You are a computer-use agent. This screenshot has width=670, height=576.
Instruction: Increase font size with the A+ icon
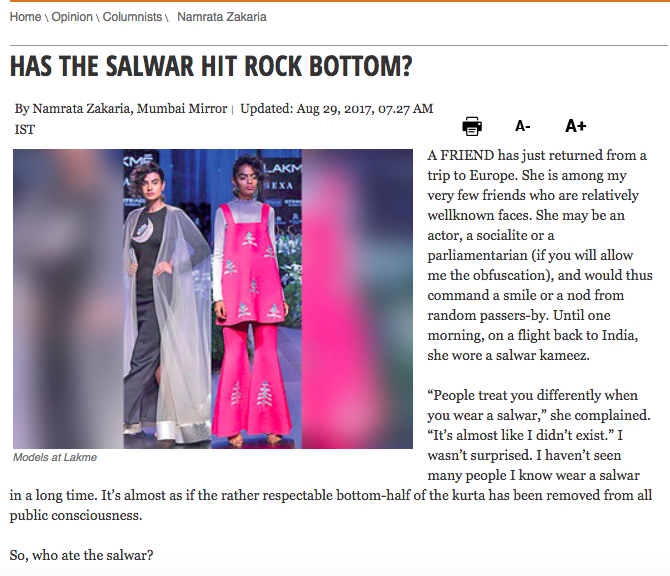576,126
